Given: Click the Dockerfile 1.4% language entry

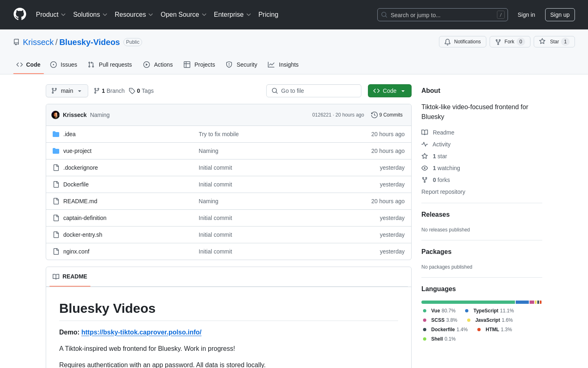Looking at the screenshot, I should 445,330.
